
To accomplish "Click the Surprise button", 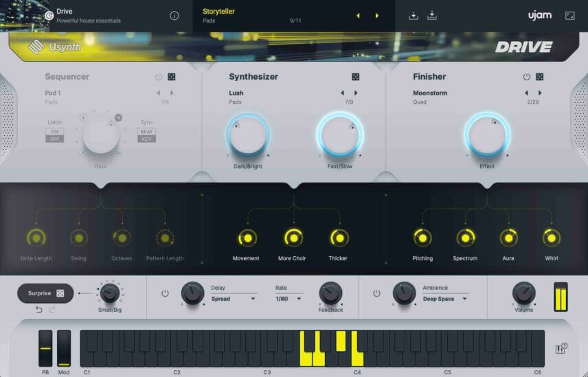I will point(45,293).
